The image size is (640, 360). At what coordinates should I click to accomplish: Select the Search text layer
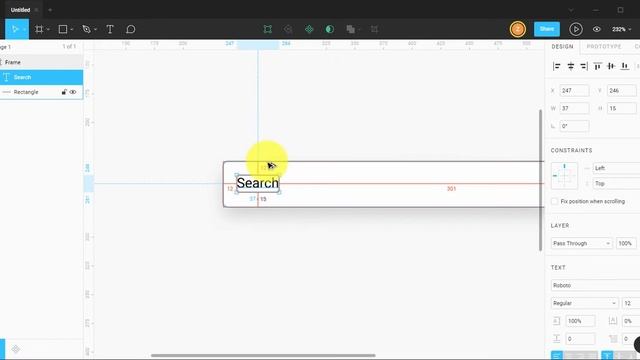coord(41,77)
